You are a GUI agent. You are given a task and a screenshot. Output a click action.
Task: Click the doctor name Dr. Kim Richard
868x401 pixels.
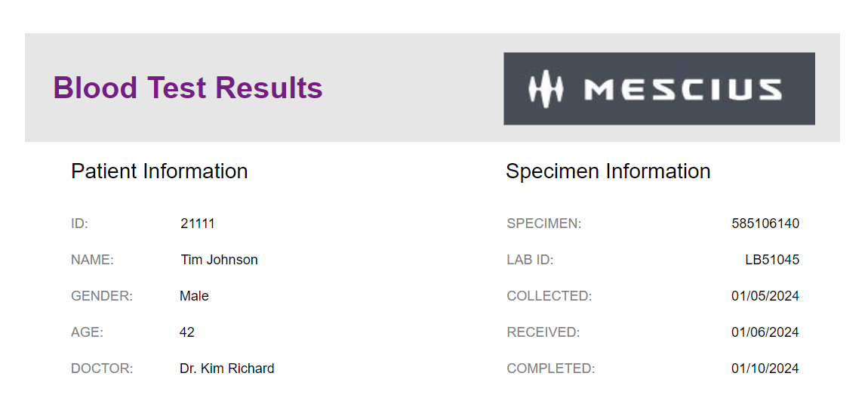tap(227, 369)
